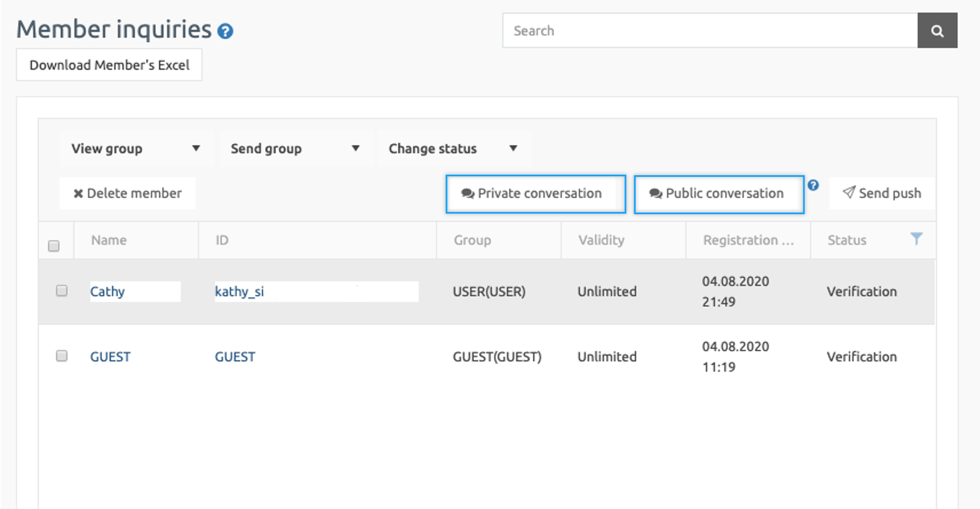
Task: Tick the select-all checkbox in table header
Action: click(54, 245)
